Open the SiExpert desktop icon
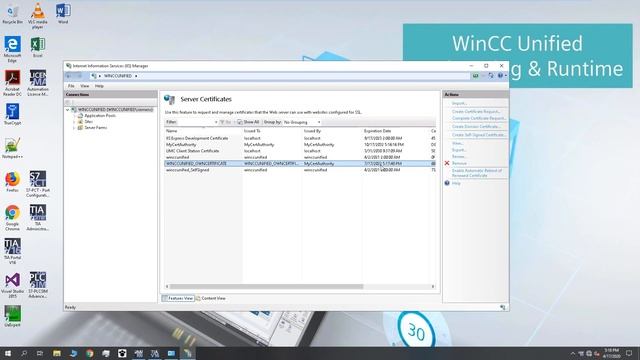This screenshot has width=640, height=360. coord(12,317)
